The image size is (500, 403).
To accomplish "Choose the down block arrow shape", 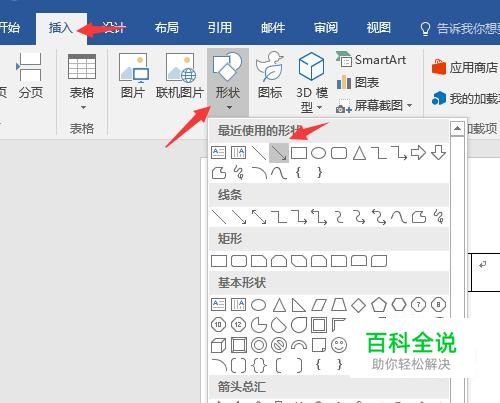I will click(438, 153).
